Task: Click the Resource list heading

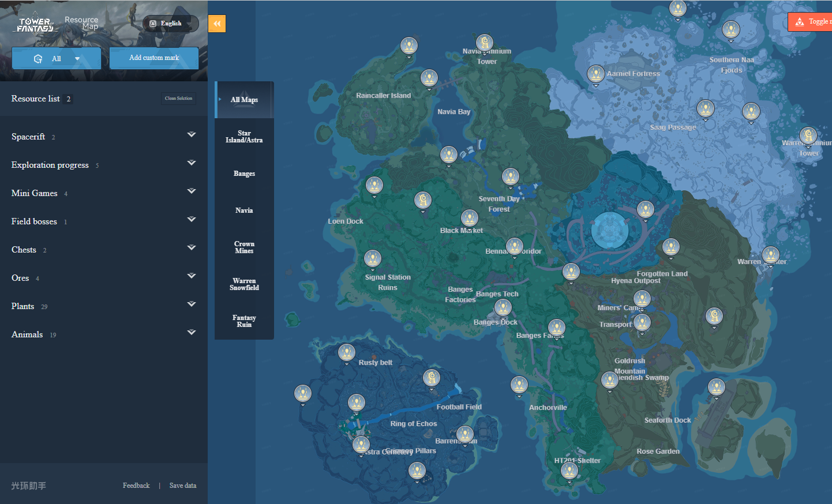Action: point(36,99)
